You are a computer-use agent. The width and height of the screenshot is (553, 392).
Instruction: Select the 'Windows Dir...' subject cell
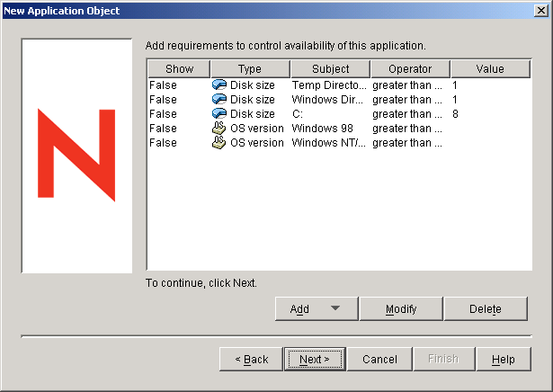(x=327, y=100)
